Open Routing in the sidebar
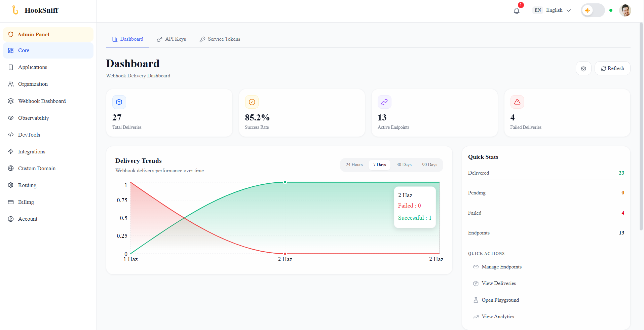This screenshot has height=330, width=644. click(48, 185)
